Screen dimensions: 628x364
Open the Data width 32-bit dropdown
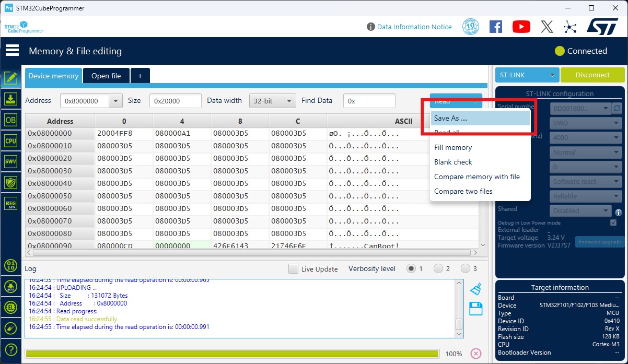pyautogui.click(x=273, y=101)
